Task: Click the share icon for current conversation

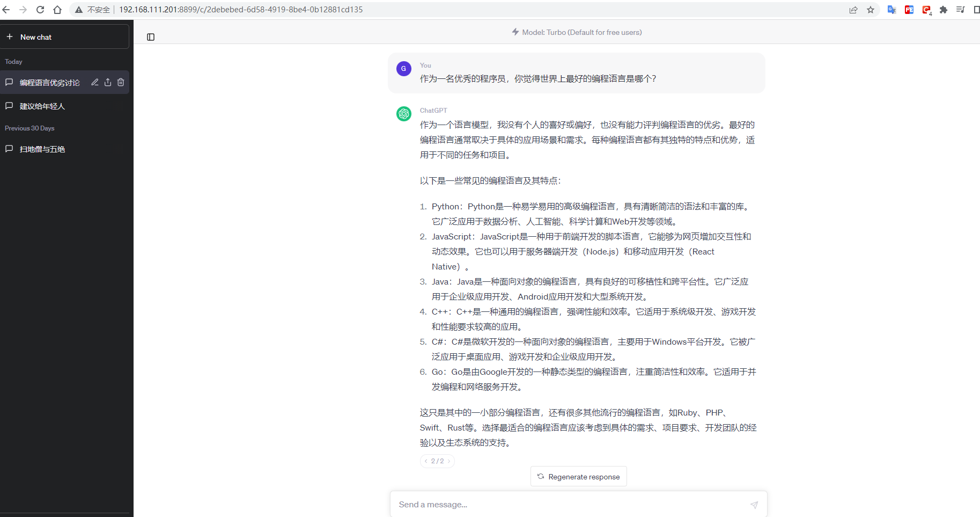Action: pos(107,82)
